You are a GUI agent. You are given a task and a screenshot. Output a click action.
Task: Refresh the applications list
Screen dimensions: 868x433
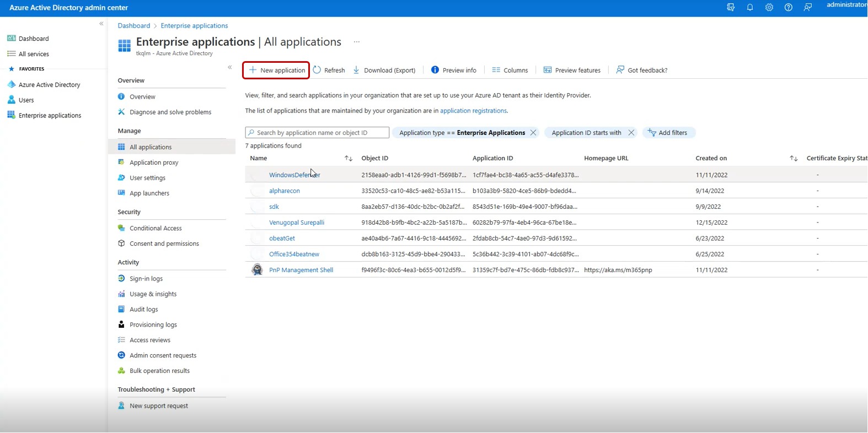point(329,70)
